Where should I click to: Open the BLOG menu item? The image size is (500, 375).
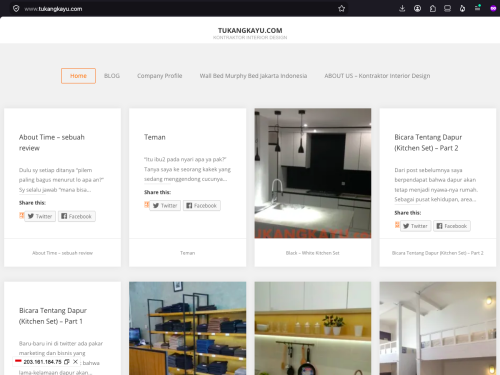coord(112,76)
